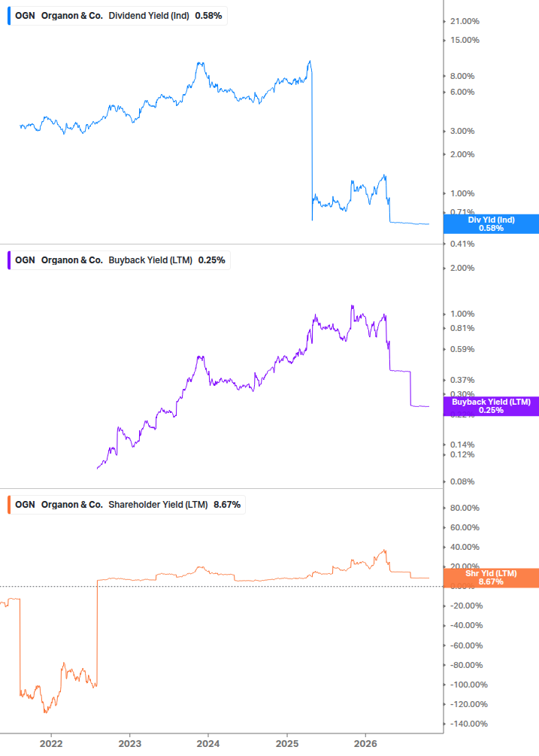Click the orange color bar of Shareholder Yield legend
539x756 pixels.
(9, 505)
